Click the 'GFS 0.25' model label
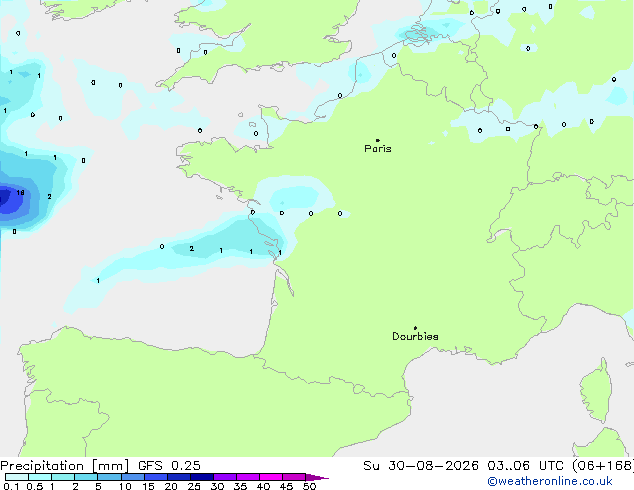The width and height of the screenshot is (634, 490). coord(169,466)
